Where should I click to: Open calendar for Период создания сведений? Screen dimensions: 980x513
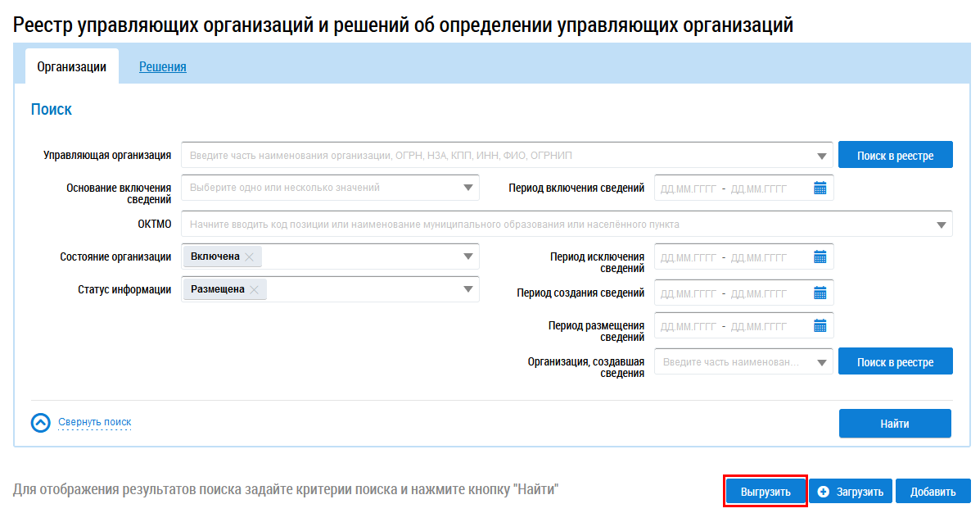pyautogui.click(x=820, y=293)
